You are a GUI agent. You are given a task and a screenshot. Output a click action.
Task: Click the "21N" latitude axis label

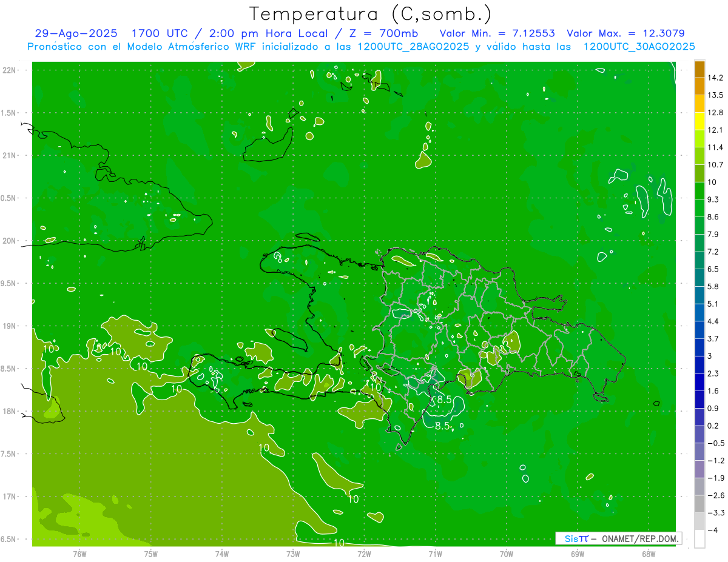click(x=9, y=156)
